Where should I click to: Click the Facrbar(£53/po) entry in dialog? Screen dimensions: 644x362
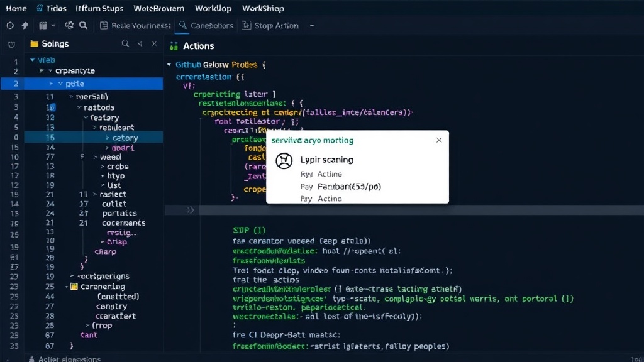click(x=349, y=186)
